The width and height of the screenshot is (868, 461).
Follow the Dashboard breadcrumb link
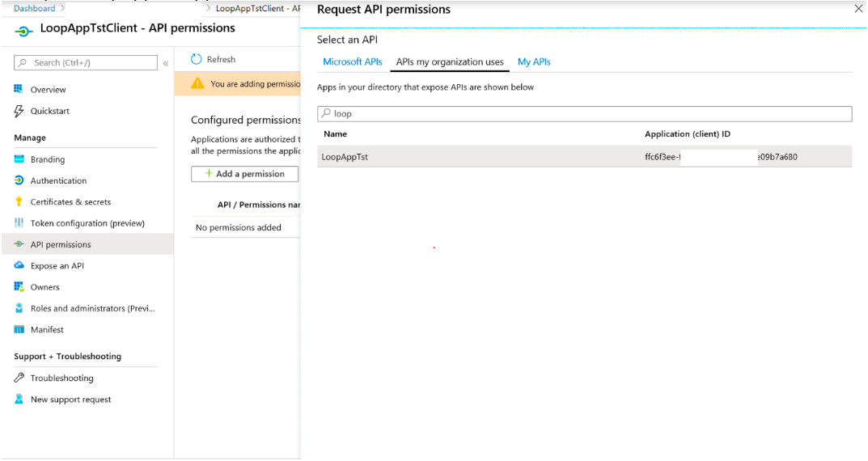[x=34, y=8]
